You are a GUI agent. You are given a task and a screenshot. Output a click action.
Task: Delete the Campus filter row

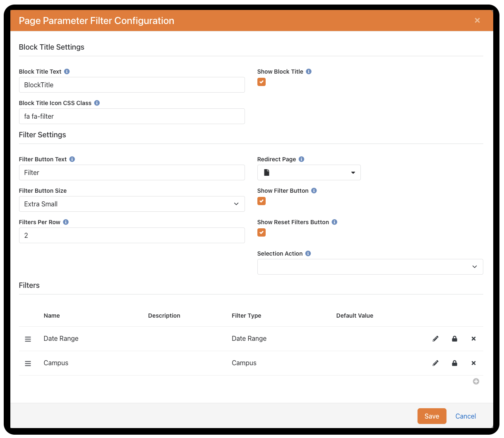[x=473, y=363]
